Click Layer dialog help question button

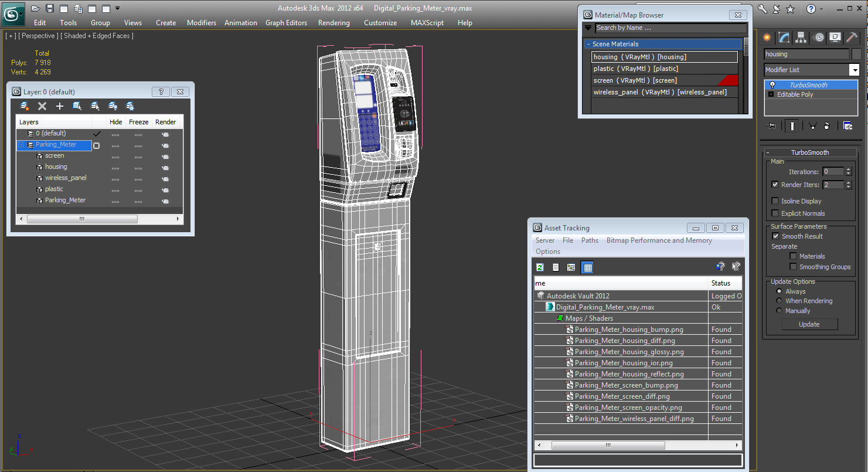[161, 91]
